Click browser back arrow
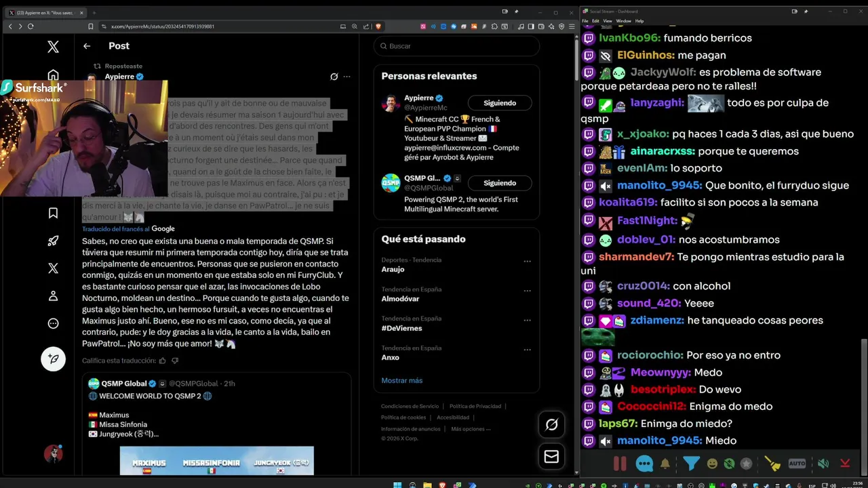This screenshot has height=488, width=868. [10, 26]
